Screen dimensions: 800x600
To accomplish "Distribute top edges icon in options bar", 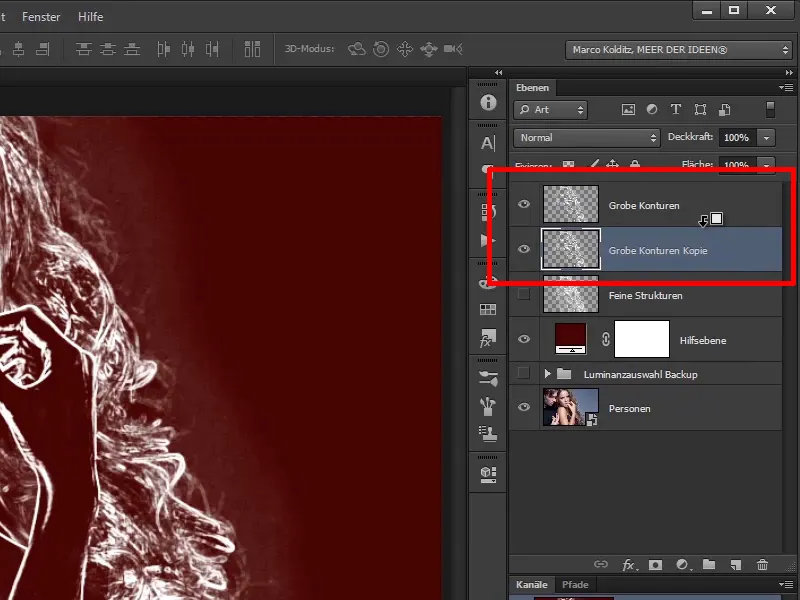I will pos(84,49).
